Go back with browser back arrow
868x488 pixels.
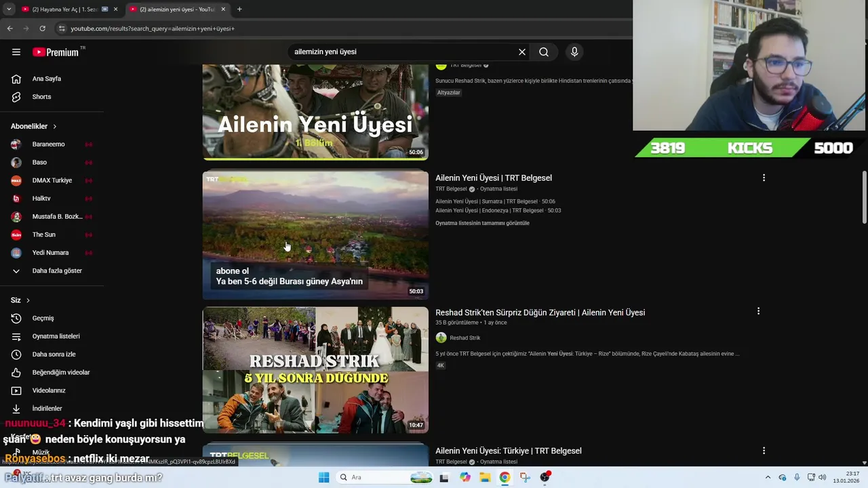[9, 28]
